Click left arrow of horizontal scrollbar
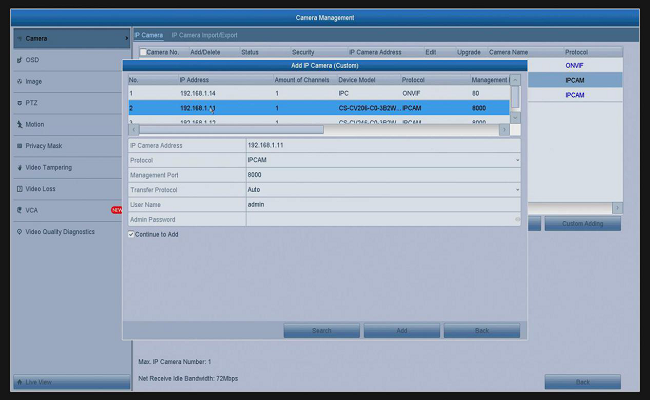The height and width of the screenshot is (400, 650). click(x=133, y=130)
